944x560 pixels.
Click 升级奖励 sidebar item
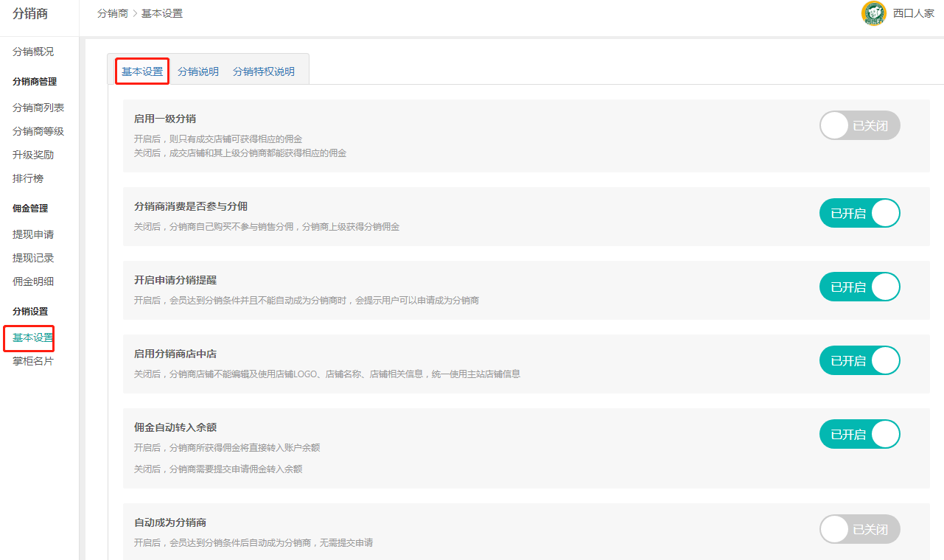(33, 155)
